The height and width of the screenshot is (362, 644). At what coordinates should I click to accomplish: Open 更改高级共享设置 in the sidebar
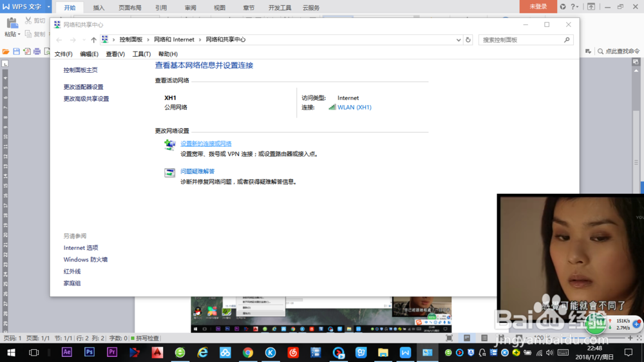tap(86, 99)
